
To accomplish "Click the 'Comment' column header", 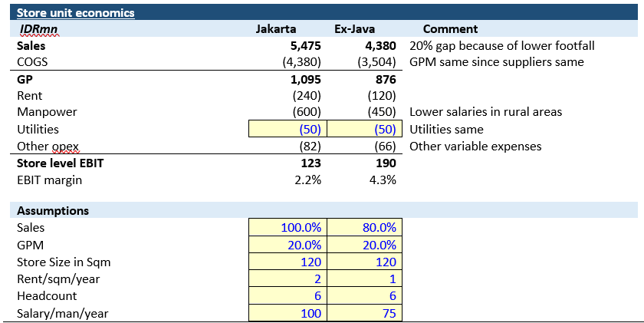I will pos(450,29).
